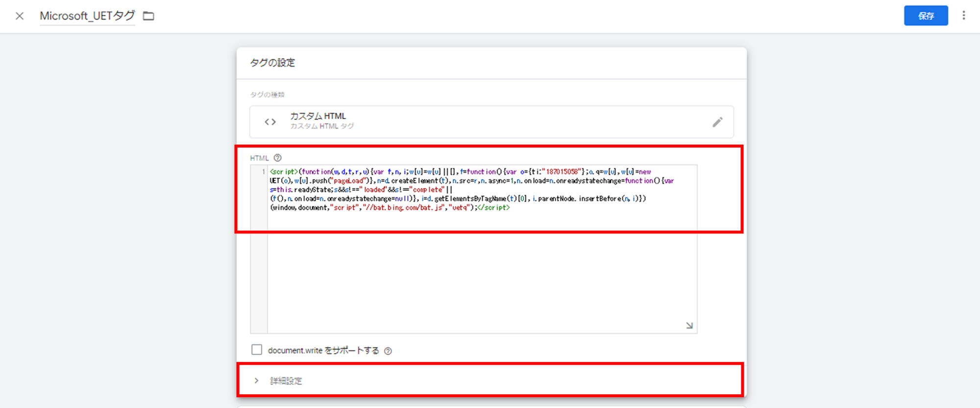This screenshot has height=408, width=980.
Task: Enable document.write をサポートする checkbox
Action: (257, 350)
